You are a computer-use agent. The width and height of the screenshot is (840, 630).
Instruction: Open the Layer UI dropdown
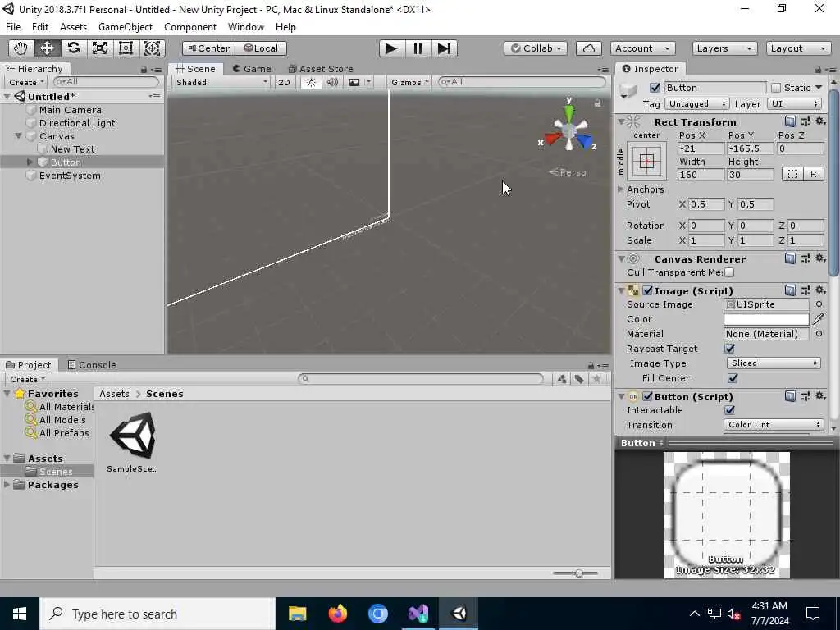794,104
